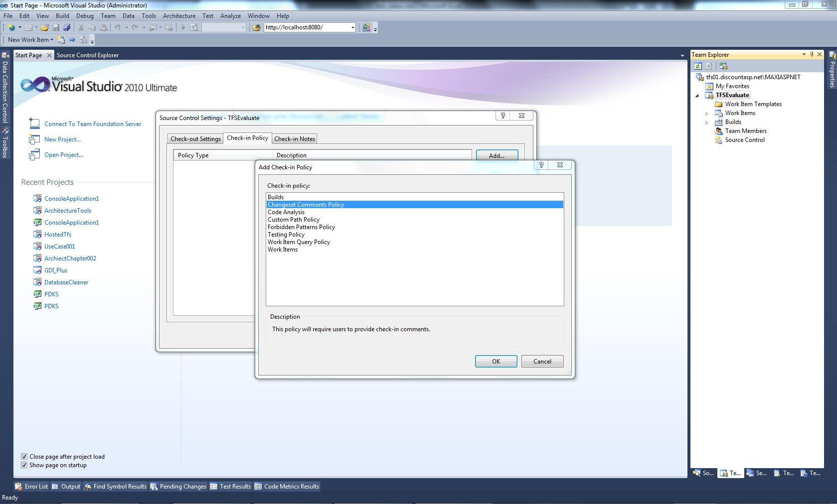Open the Toolbox side panel
Screen dimensions: 837x504
5,143
